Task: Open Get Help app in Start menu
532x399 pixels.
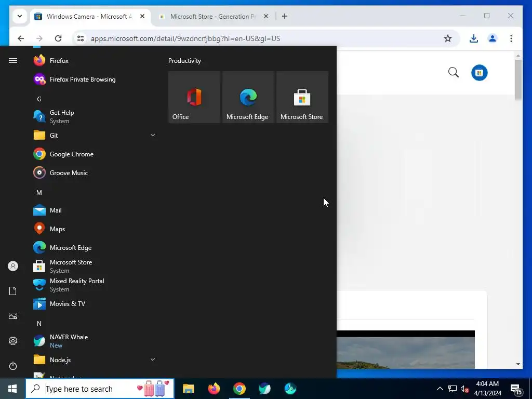Action: (95, 117)
